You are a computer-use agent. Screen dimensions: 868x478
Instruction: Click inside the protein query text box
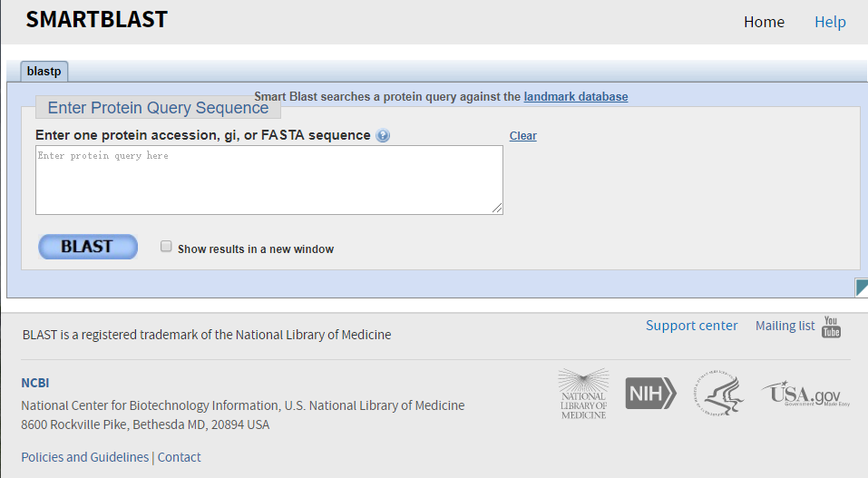(268, 180)
